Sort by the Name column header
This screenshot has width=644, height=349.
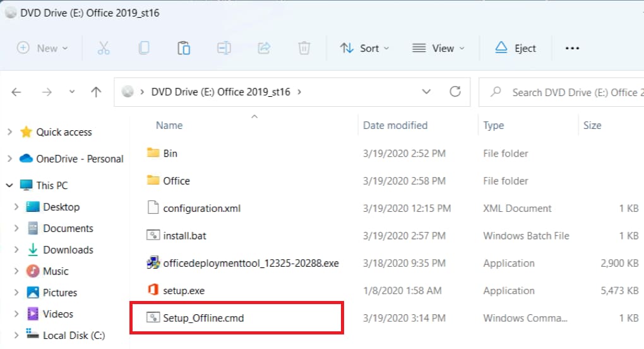click(x=169, y=125)
